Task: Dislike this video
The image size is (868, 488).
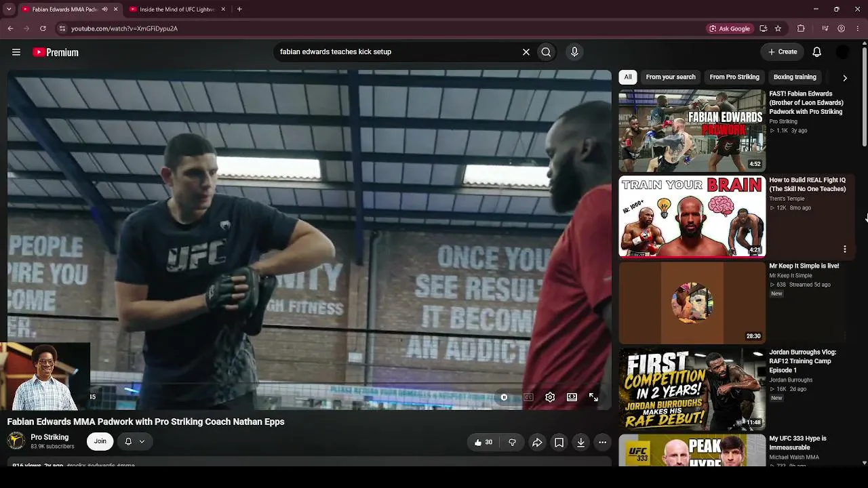Action: (512, 443)
